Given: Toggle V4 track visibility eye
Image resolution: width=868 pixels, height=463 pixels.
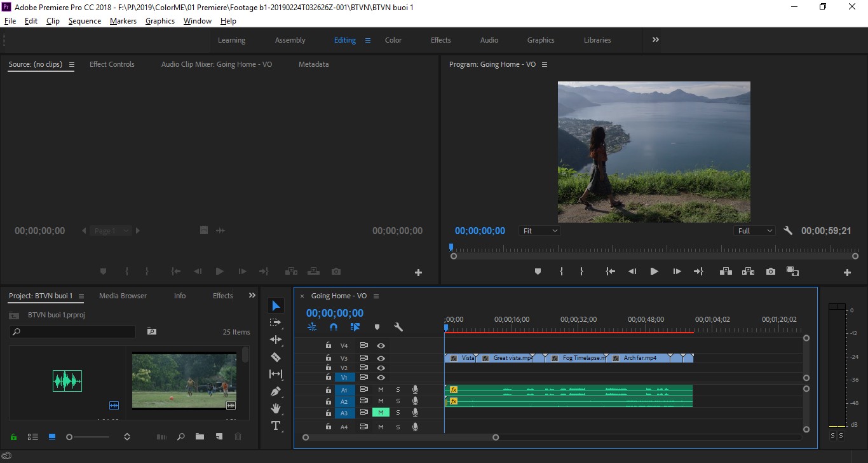Looking at the screenshot, I should [381, 345].
